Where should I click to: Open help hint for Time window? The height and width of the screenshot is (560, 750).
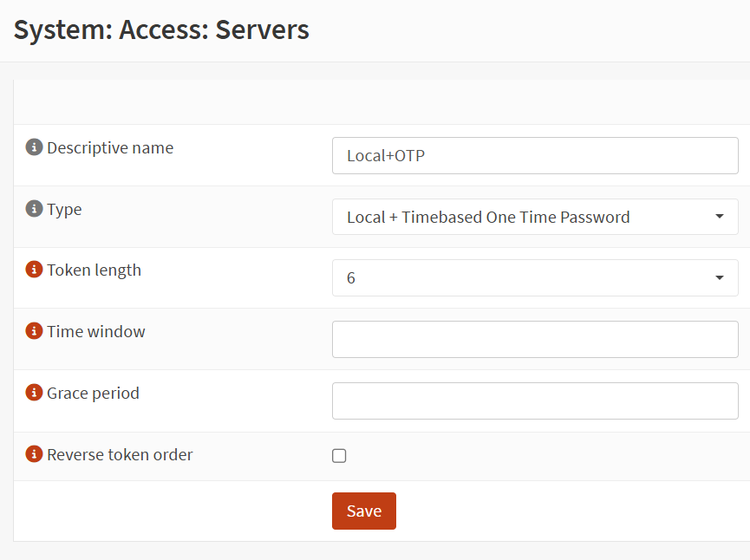click(x=34, y=332)
